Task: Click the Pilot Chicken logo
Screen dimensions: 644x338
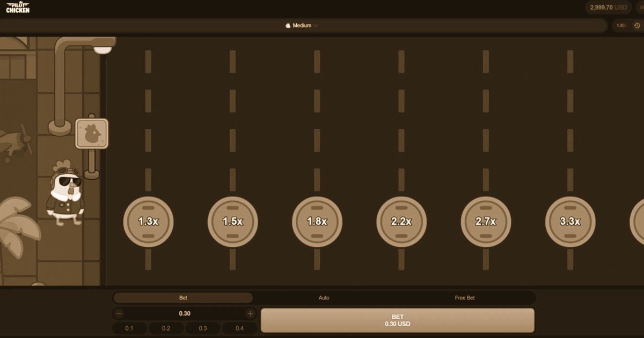Action: [18, 8]
